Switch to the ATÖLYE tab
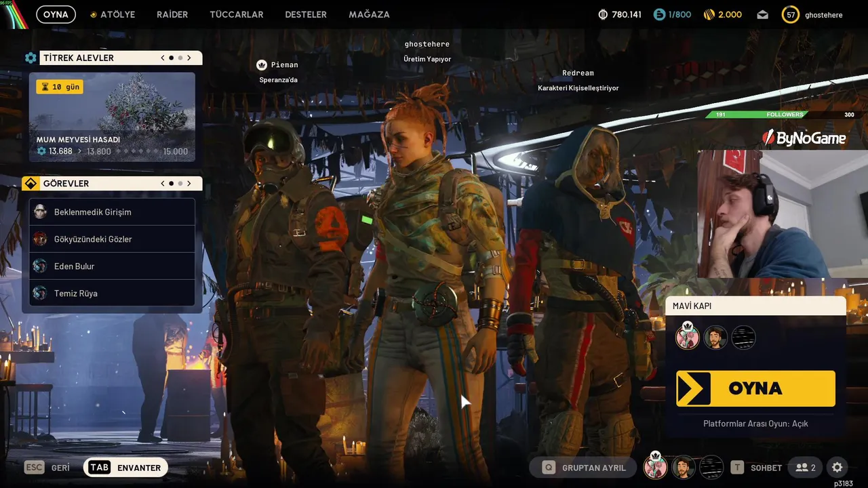 pyautogui.click(x=113, y=14)
